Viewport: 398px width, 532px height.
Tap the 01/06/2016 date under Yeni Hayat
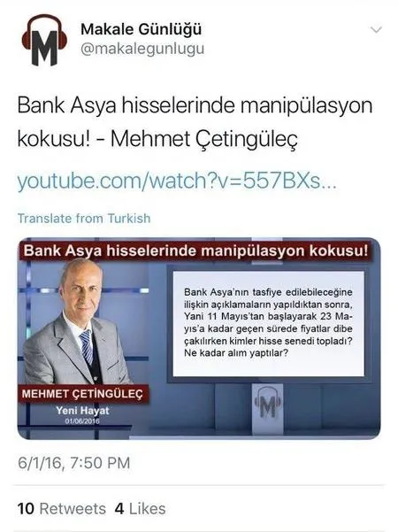pos(83,421)
